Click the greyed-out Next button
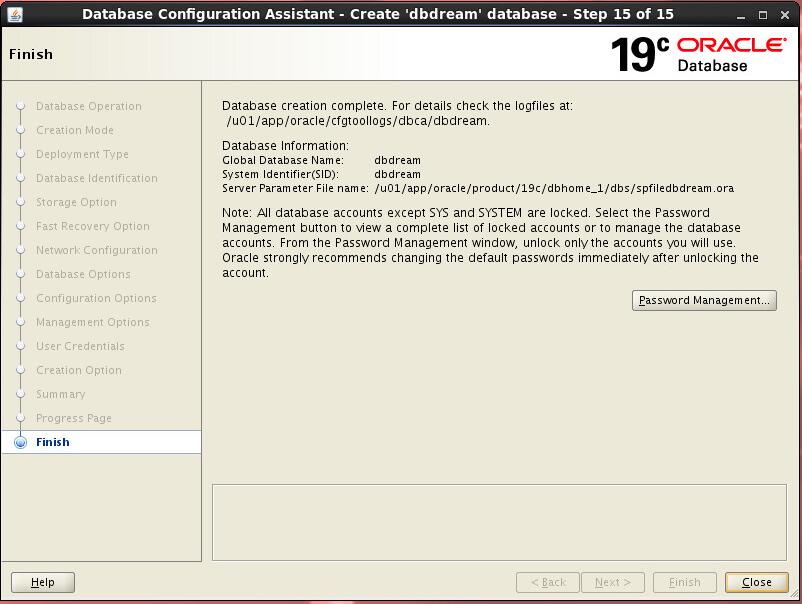 613,582
